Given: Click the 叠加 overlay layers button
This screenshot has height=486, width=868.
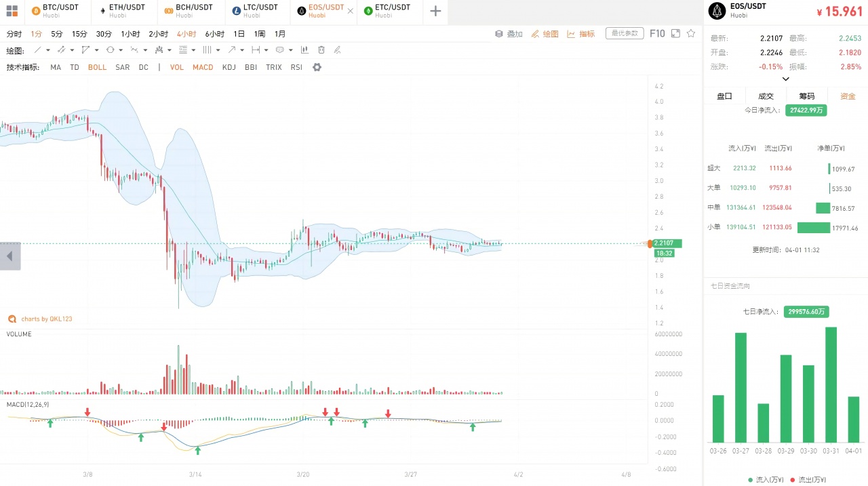Looking at the screenshot, I should 509,33.
